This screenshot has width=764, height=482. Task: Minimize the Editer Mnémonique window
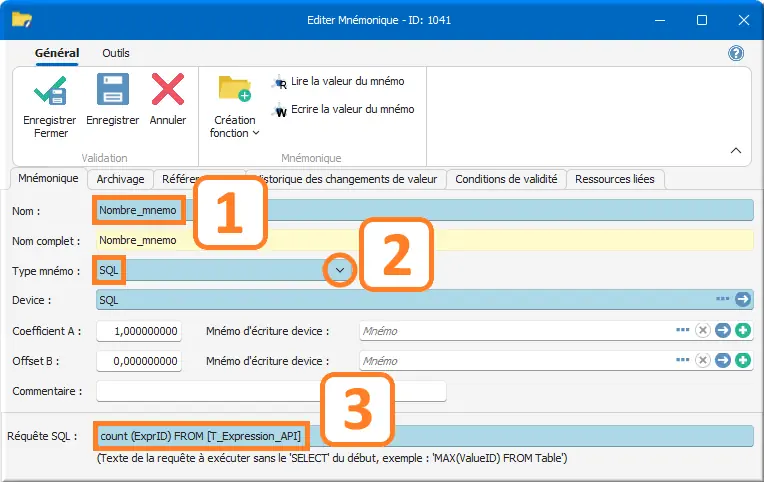click(x=660, y=20)
